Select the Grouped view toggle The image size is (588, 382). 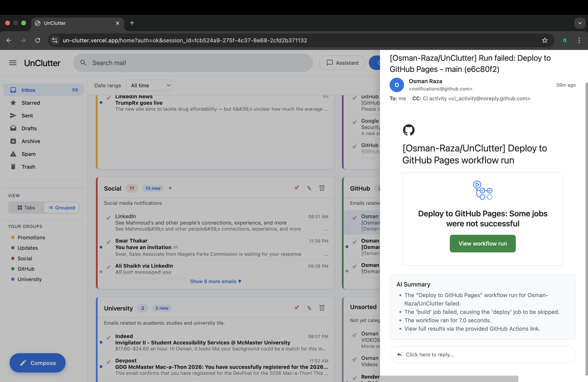click(62, 208)
